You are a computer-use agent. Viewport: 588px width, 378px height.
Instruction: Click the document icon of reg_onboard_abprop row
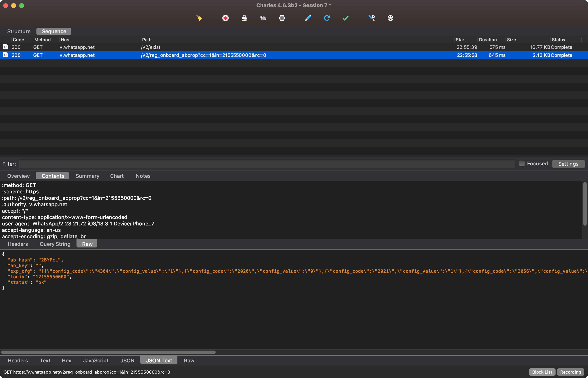pos(5,55)
